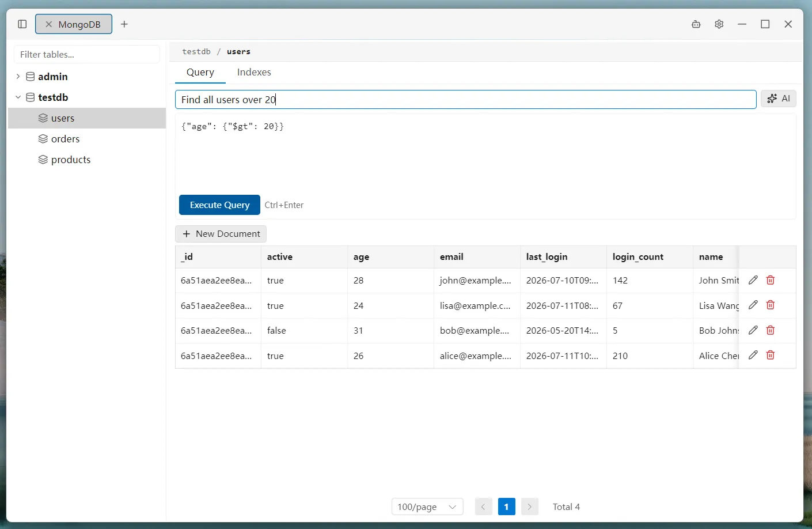Select page 1 in pagination

[507, 507]
